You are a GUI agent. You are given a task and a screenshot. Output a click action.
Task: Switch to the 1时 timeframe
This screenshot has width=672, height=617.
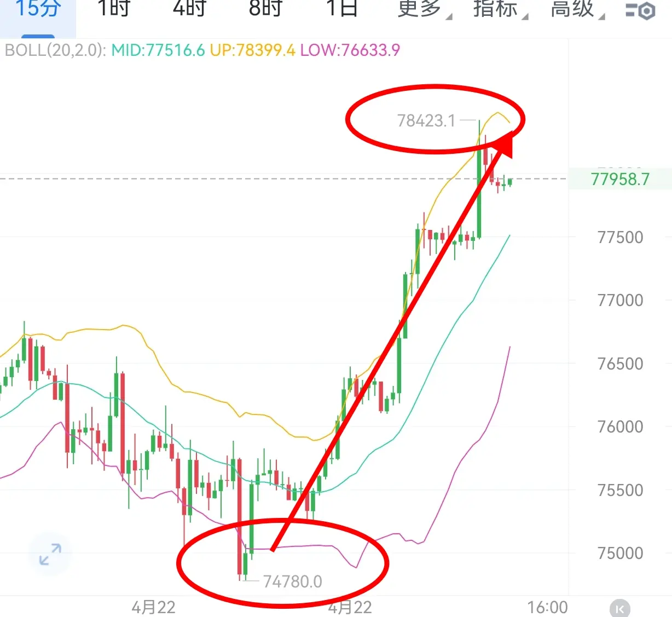click(x=114, y=9)
